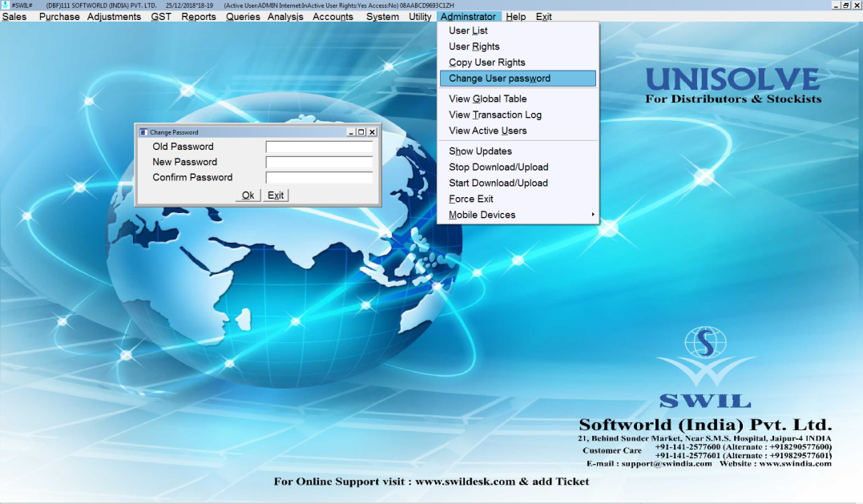The image size is (863, 504).
Task: Minimize the Change Password dialog
Action: click(x=351, y=132)
